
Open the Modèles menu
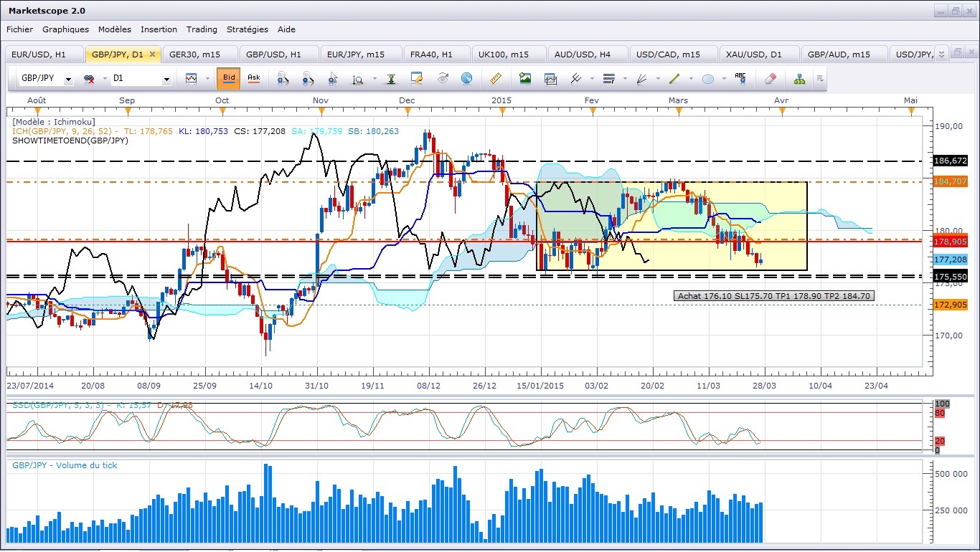point(115,29)
